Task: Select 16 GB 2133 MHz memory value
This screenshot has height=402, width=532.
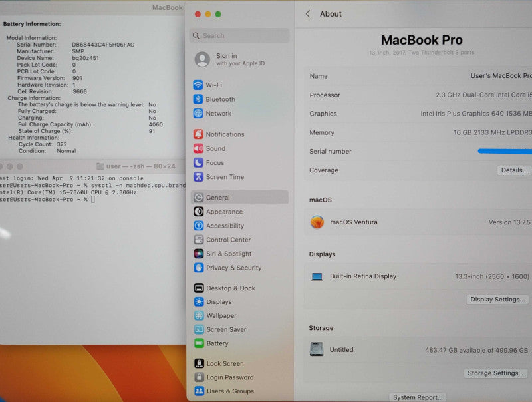Action: coord(492,132)
